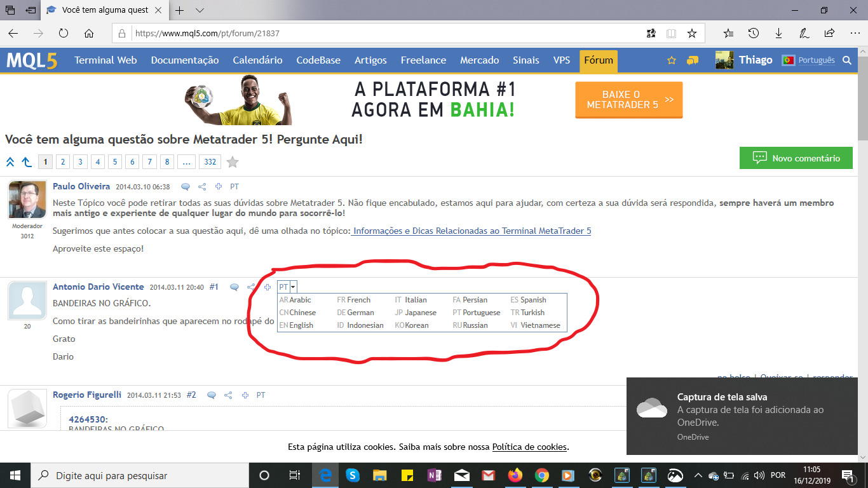Open the CodeBase section
Viewport: 868px width, 488px height.
coord(318,60)
